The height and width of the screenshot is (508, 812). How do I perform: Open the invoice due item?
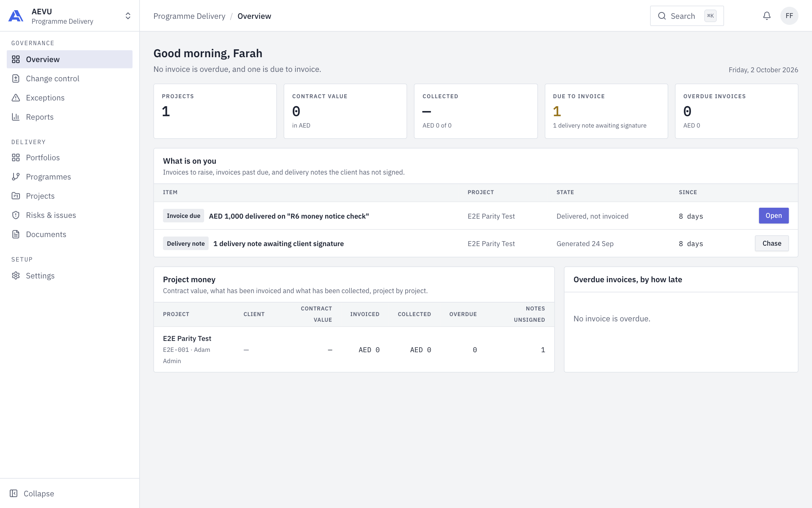774,216
